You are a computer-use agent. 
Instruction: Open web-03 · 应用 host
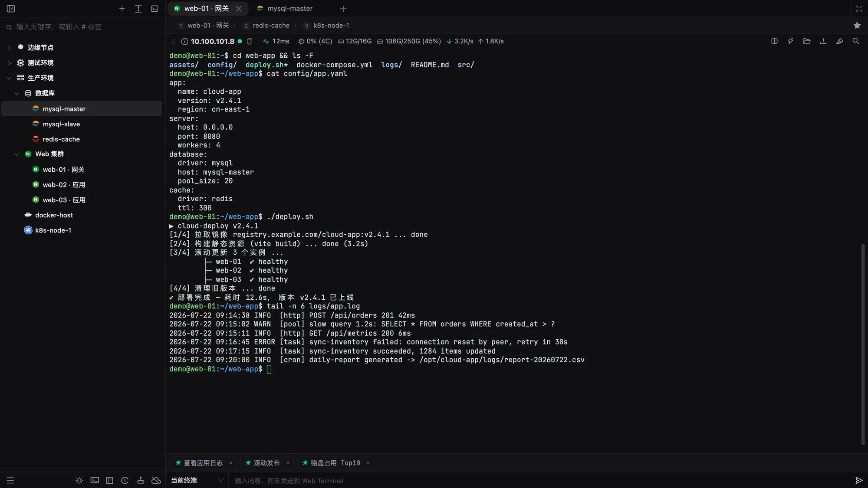[x=82, y=200]
